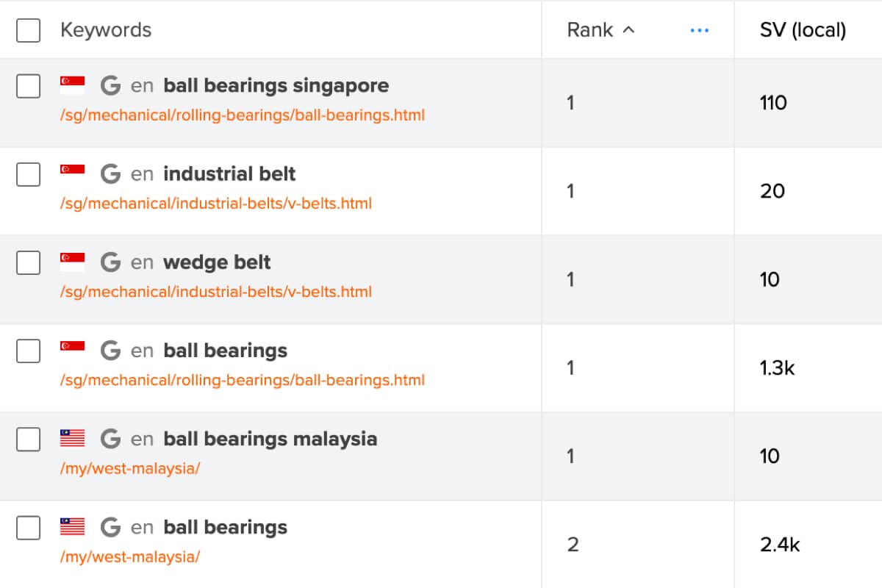
Task: Click Google icon in industrial belt row
Action: pyautogui.click(x=110, y=174)
